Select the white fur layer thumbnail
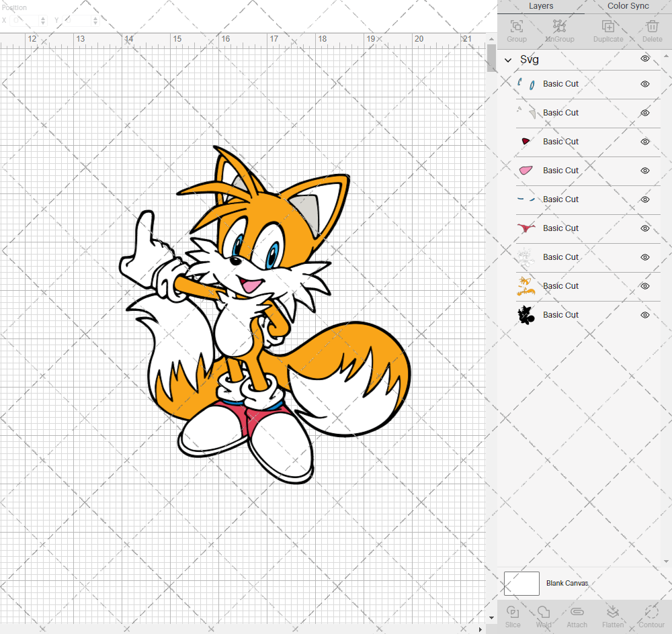The height and width of the screenshot is (634, 672). [x=526, y=257]
